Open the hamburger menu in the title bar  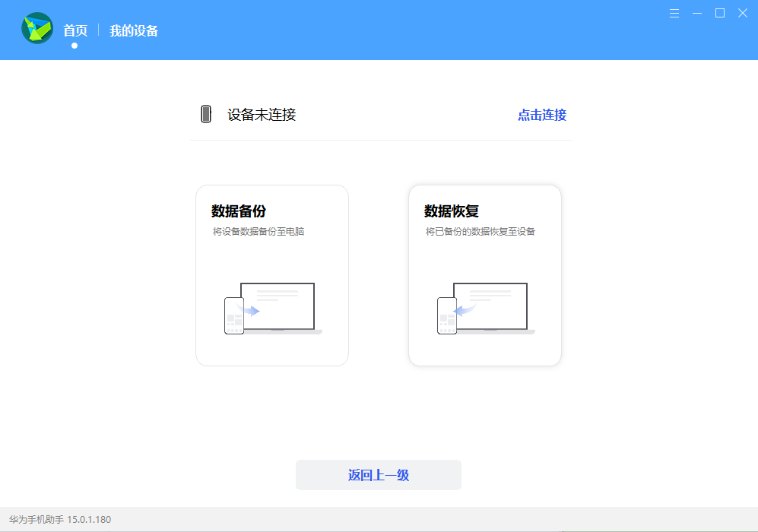point(674,13)
